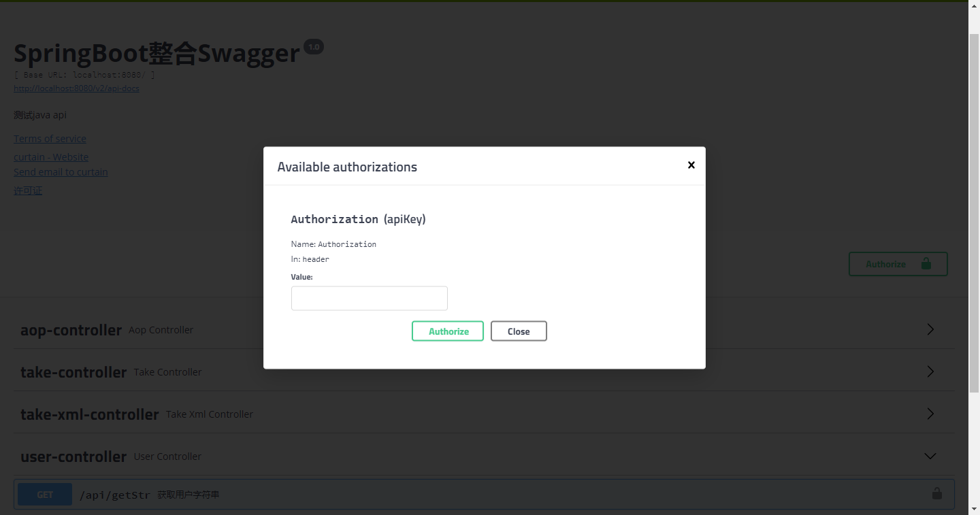Click the 1.0 version badge
980x515 pixels.
[x=314, y=47]
